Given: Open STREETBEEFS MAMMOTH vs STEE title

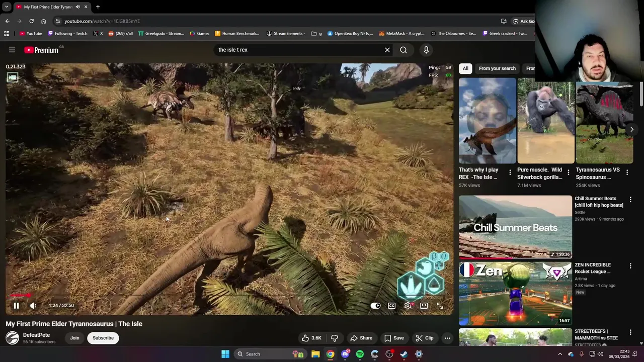Looking at the screenshot, I should 596,334.
